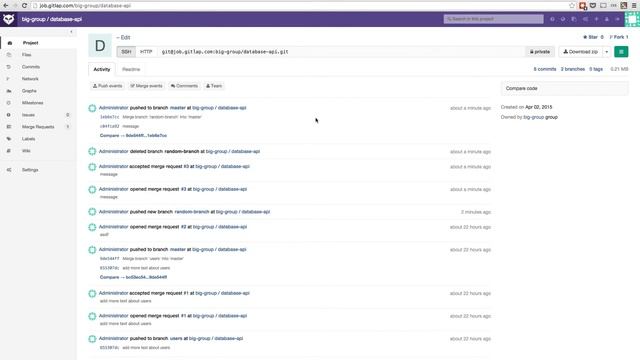640x360 pixels.
Task: Click Administrator avatar in pushed new branch row
Action: click(92, 212)
